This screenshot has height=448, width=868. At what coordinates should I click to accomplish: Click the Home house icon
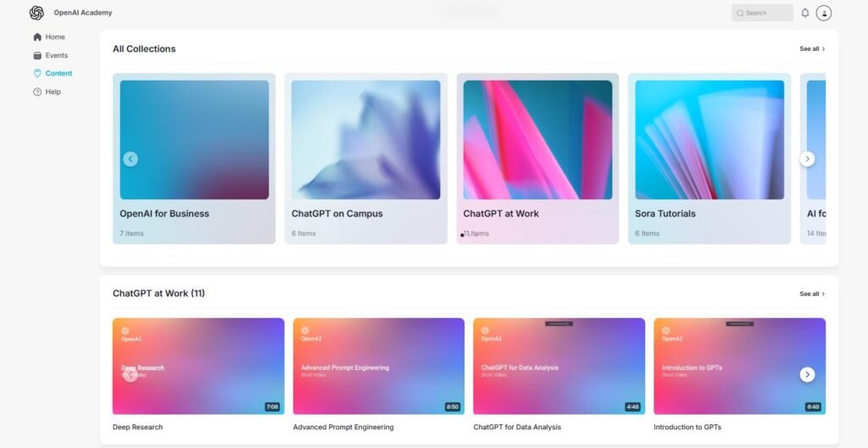pyautogui.click(x=37, y=36)
